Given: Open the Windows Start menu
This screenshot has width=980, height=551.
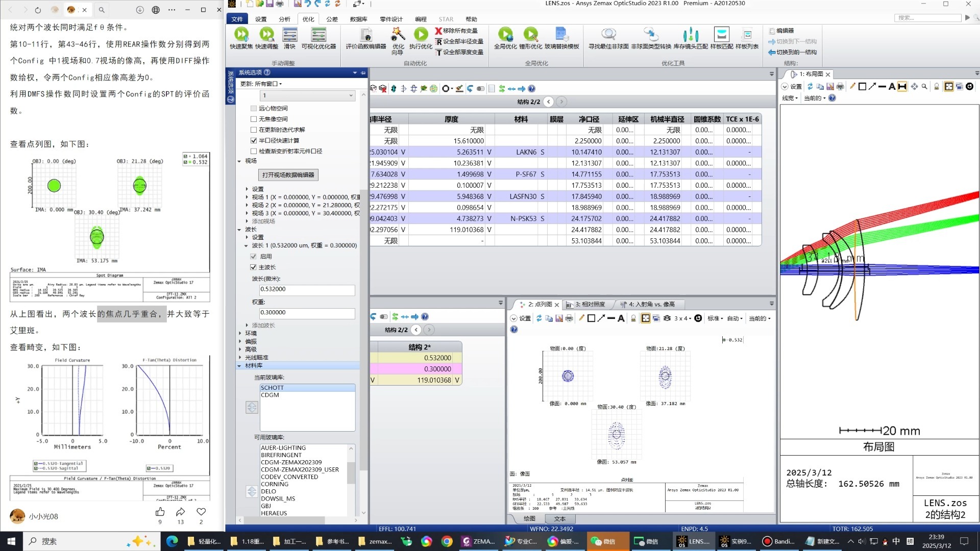Looking at the screenshot, I should 11,541.
